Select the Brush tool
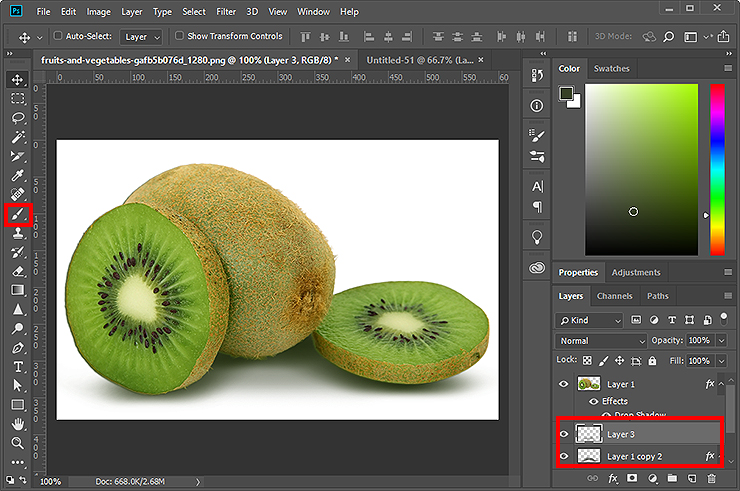740x491 pixels. (18, 214)
